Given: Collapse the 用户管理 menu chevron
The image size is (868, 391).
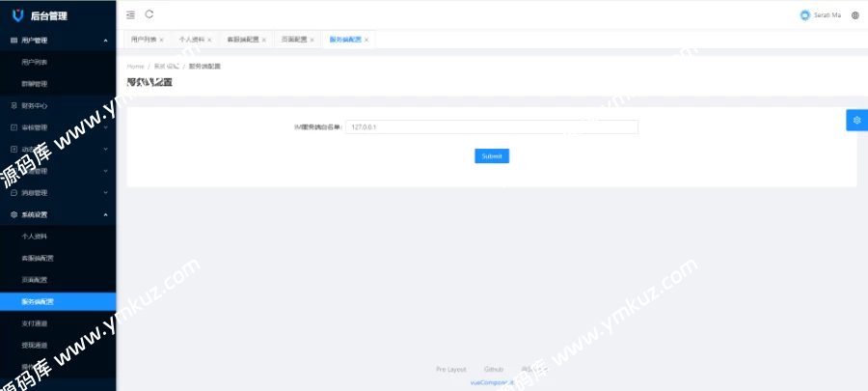Looking at the screenshot, I should point(106,41).
